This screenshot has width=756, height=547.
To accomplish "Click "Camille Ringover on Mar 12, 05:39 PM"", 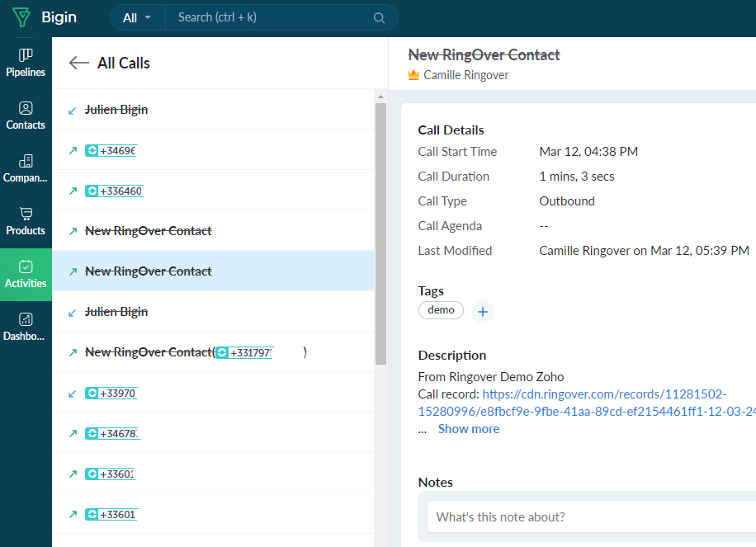I will 644,251.
